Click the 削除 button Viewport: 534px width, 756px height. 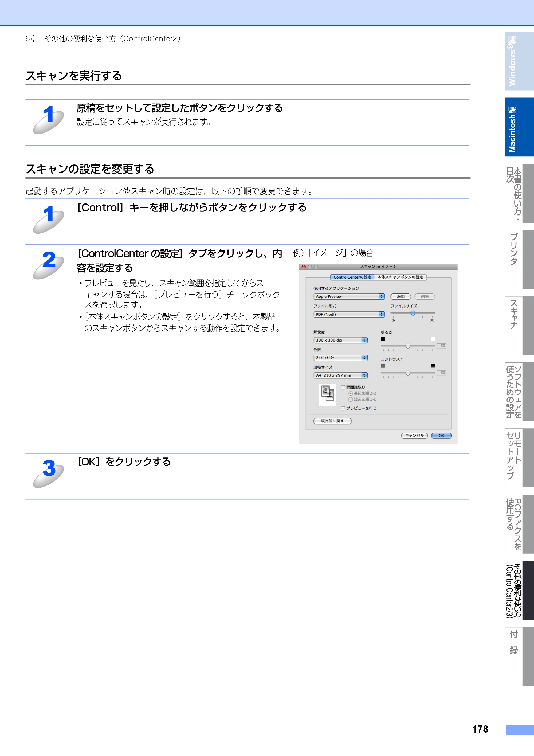(425, 297)
